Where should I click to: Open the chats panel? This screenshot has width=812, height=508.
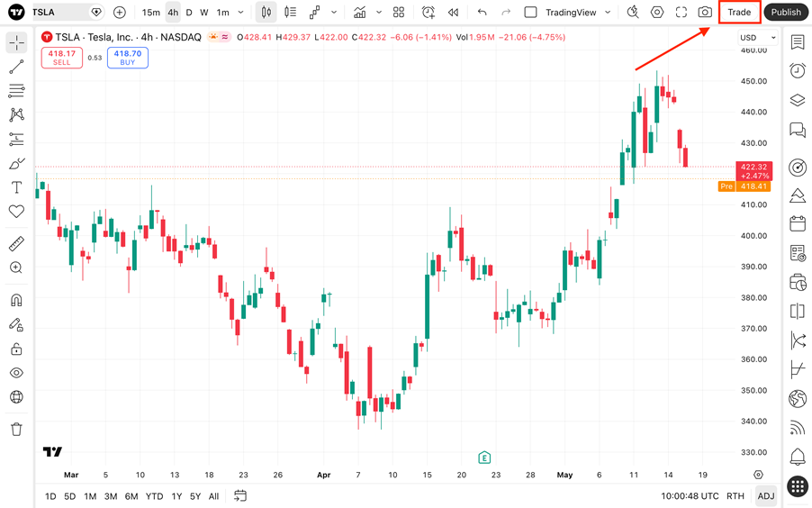[x=798, y=129]
